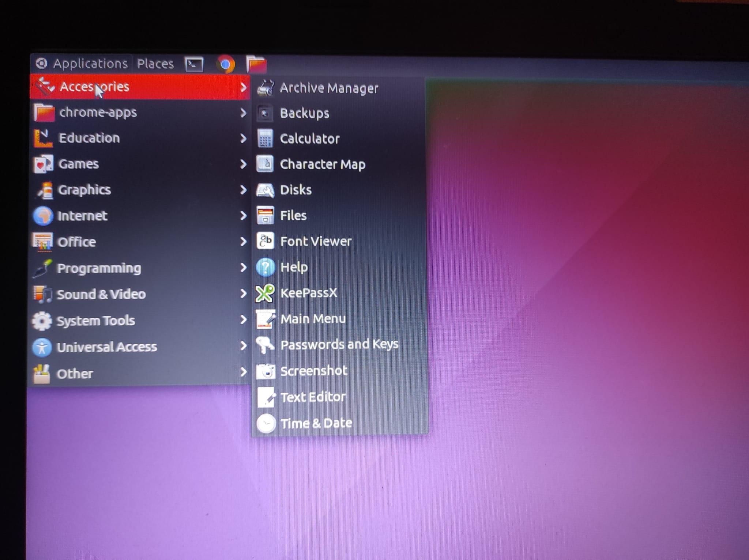Screen dimensions: 749x560
Task: Click the Font Viewer icon
Action: click(x=265, y=241)
